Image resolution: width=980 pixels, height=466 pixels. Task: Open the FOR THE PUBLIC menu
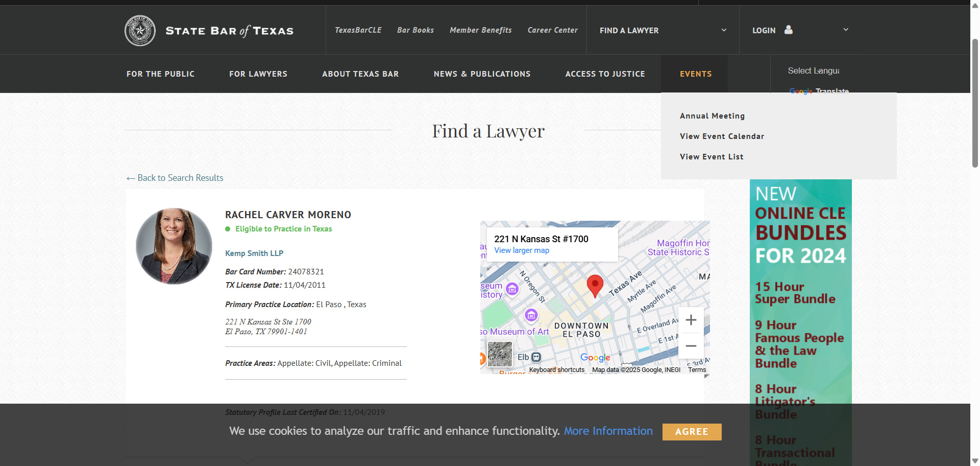pos(161,74)
